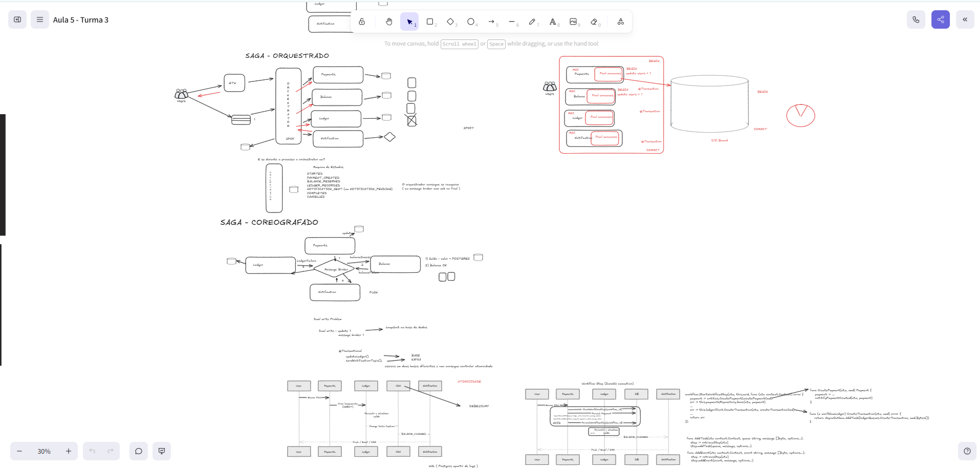
Task: Select the Rectangle tool
Action: (x=430, y=22)
